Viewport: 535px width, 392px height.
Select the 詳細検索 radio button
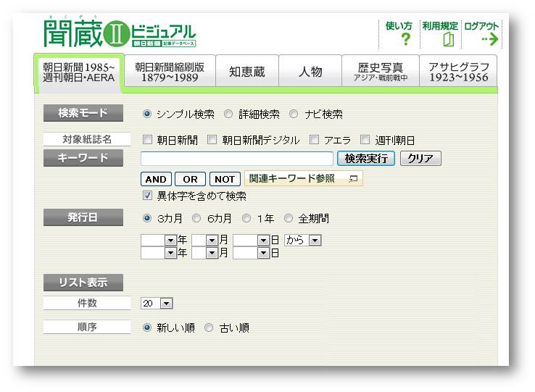[228, 114]
